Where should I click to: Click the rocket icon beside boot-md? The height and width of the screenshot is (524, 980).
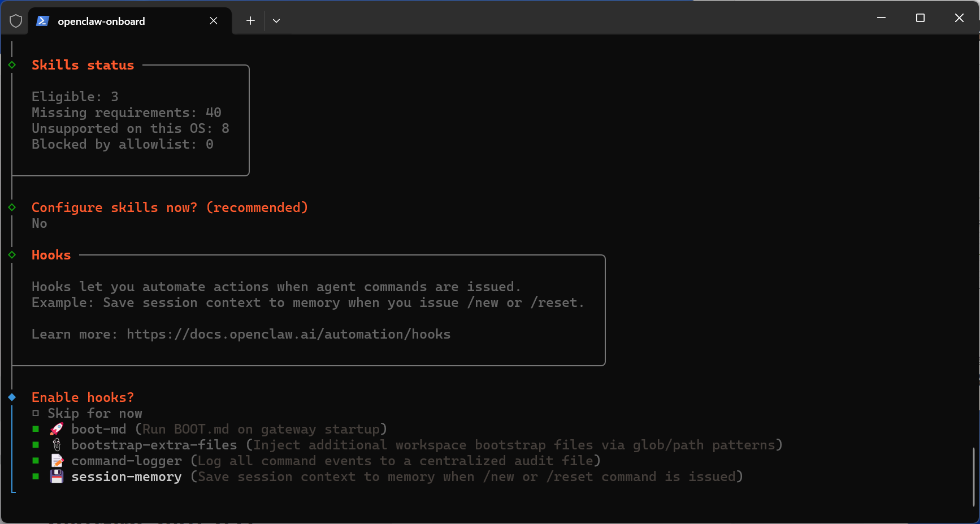pos(57,429)
